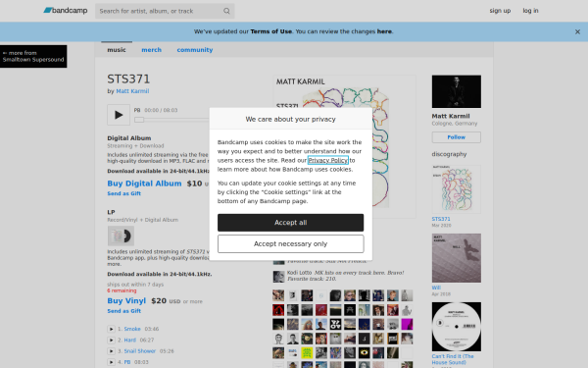Screen dimensions: 588x368
Task: Open the STS371 discography link
Action: [x=441, y=219]
